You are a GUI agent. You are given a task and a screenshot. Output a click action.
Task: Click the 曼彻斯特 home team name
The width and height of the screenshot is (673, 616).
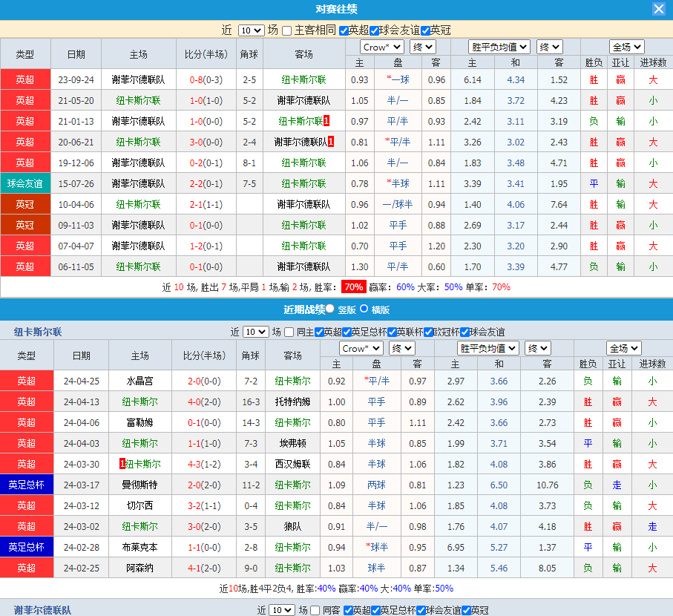(140, 485)
